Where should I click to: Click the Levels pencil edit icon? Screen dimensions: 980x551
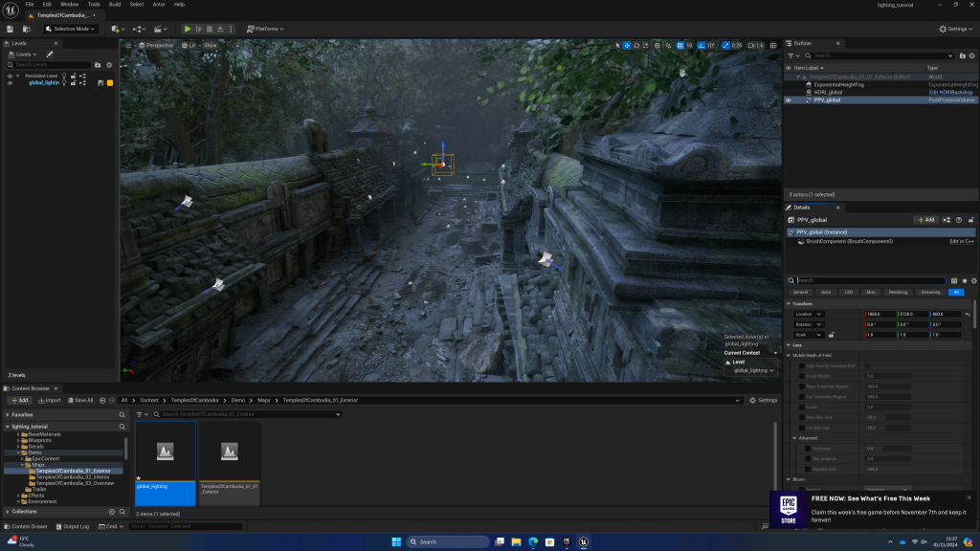50,55
